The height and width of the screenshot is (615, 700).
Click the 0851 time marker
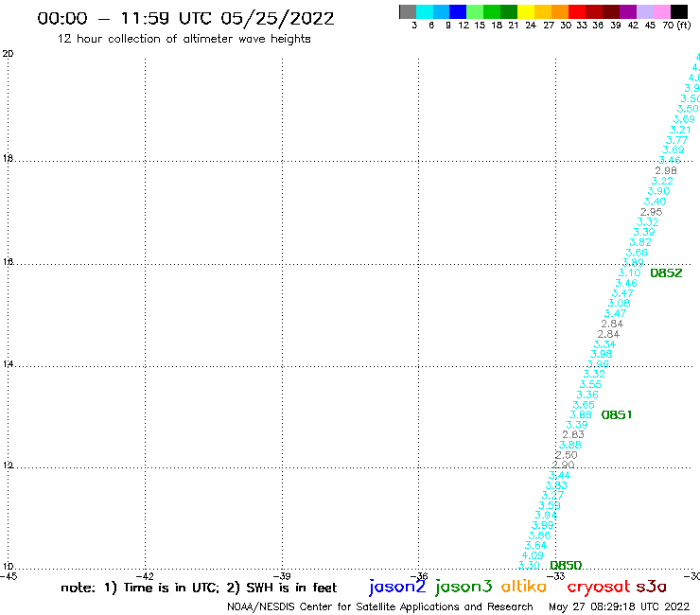[617, 415]
